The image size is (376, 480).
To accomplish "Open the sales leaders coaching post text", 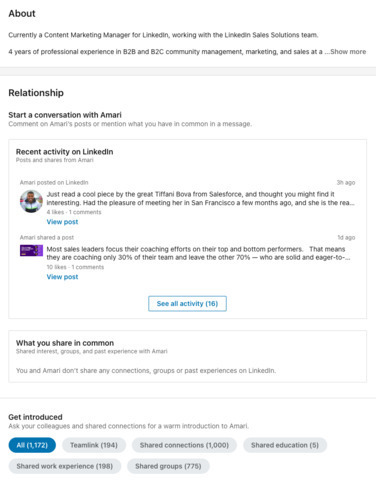I will tap(198, 253).
